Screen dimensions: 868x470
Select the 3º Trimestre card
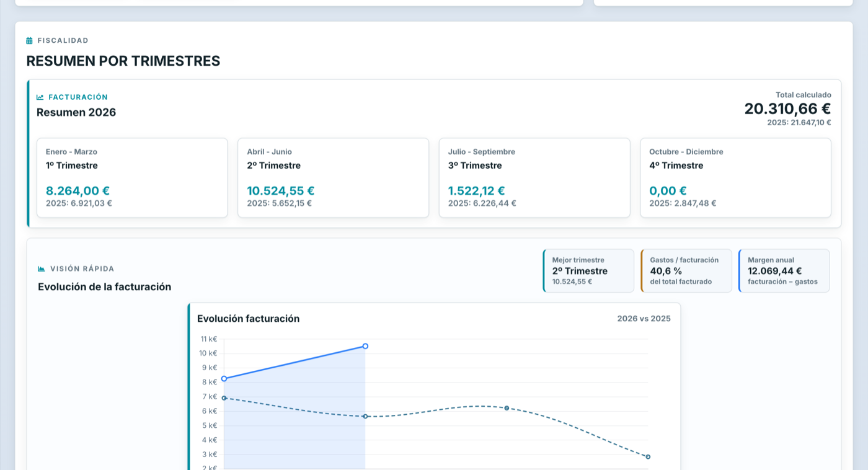[x=534, y=178]
